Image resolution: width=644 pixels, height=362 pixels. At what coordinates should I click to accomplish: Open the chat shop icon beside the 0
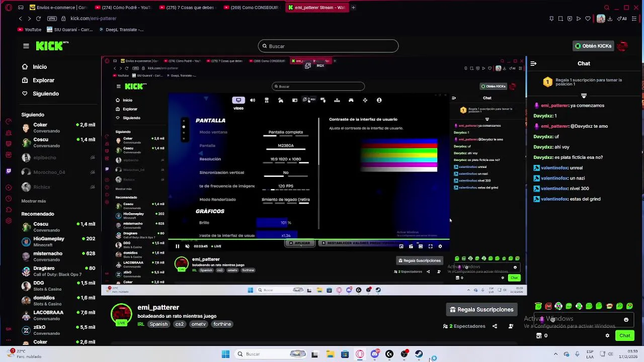539,335
